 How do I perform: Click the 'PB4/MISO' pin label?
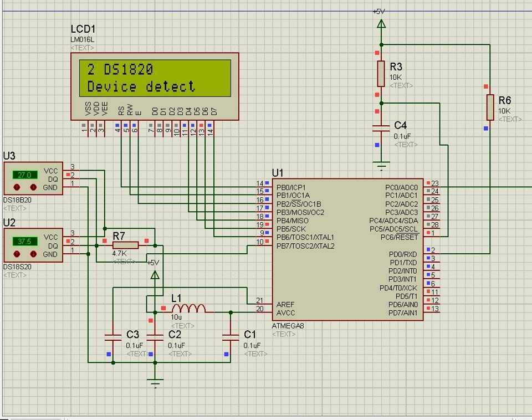coord(293,221)
